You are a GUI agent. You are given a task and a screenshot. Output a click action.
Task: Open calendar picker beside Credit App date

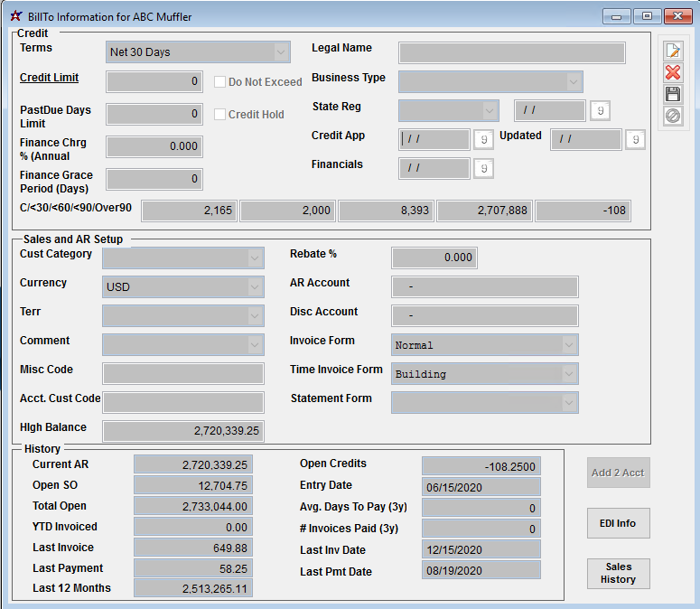[483, 139]
